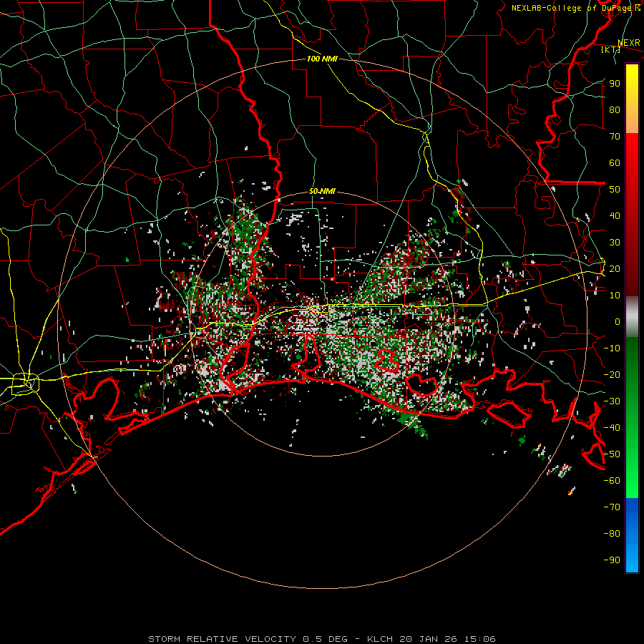Image resolution: width=644 pixels, height=644 pixels.
Task: Click the -20 value on velocity scale
Action: coord(612,374)
